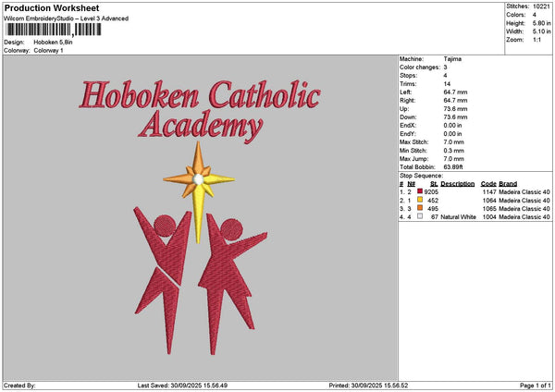Screen dimensions: 555x392
Task: Click the Description column header
Action: click(457, 183)
